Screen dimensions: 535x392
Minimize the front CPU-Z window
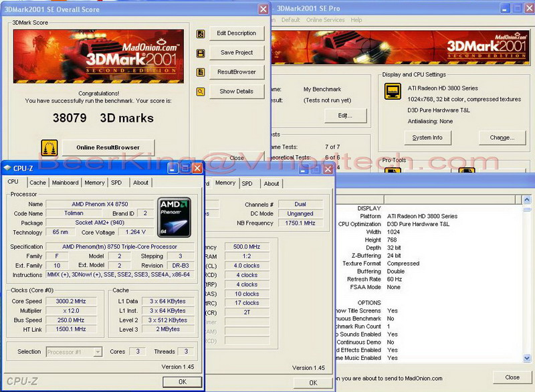173,168
